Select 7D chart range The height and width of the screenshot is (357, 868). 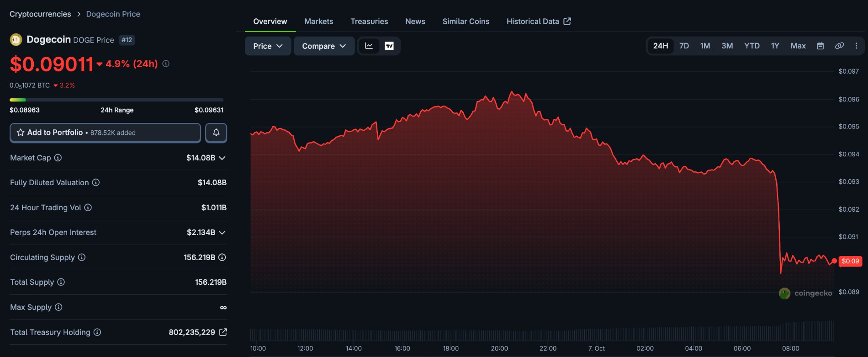click(684, 46)
